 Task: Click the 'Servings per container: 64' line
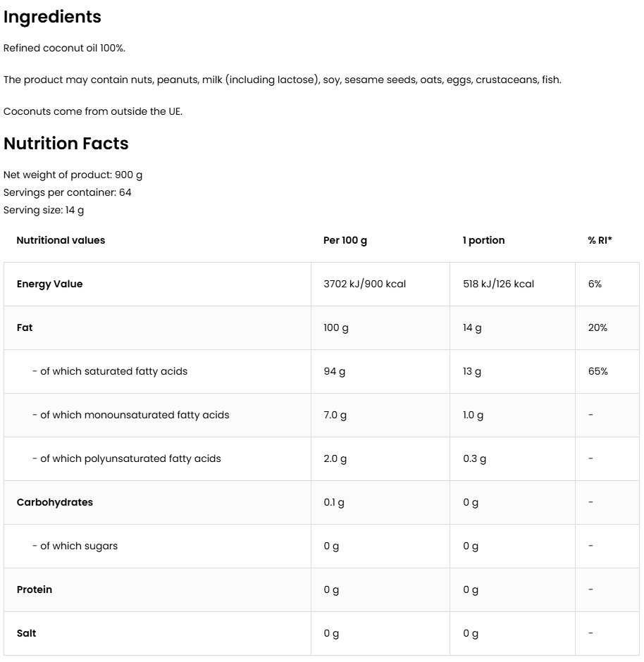[68, 192]
